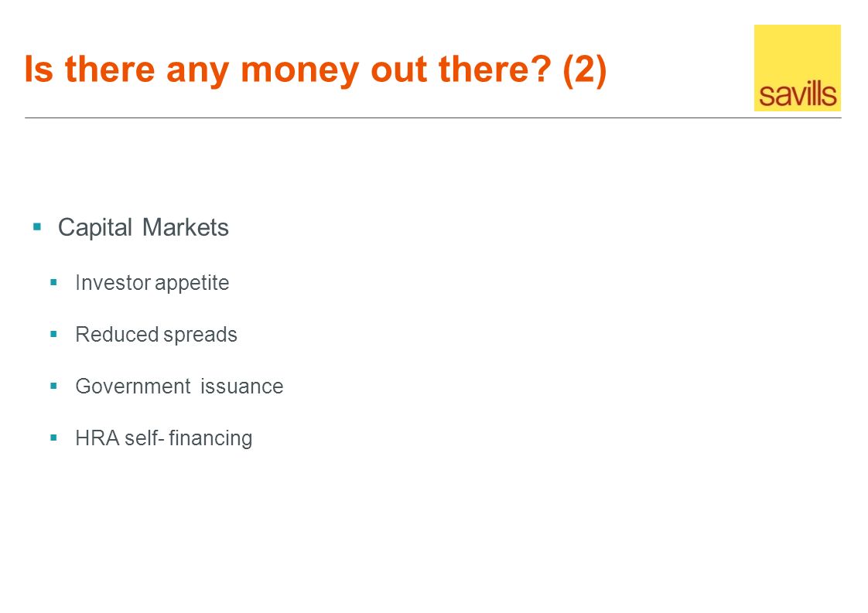Screen dimensions: 868x613
Task: Click the bullet marker beside Government issuance
Action: coord(53,386)
